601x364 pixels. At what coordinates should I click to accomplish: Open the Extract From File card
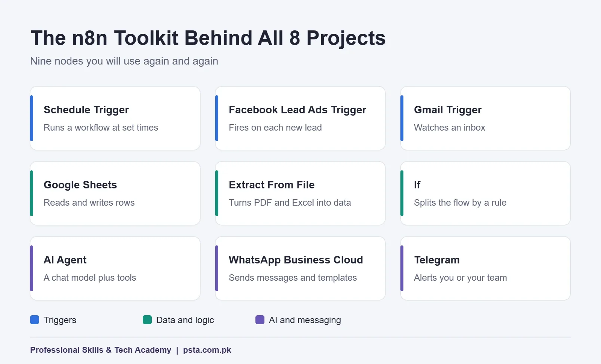click(300, 193)
